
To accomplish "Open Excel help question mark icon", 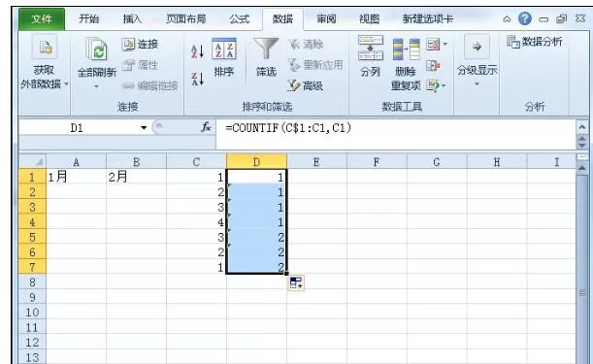I will 524,18.
